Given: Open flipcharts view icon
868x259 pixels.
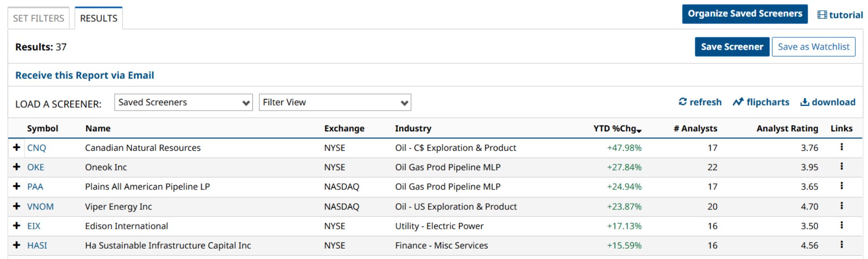Looking at the screenshot, I should [738, 102].
